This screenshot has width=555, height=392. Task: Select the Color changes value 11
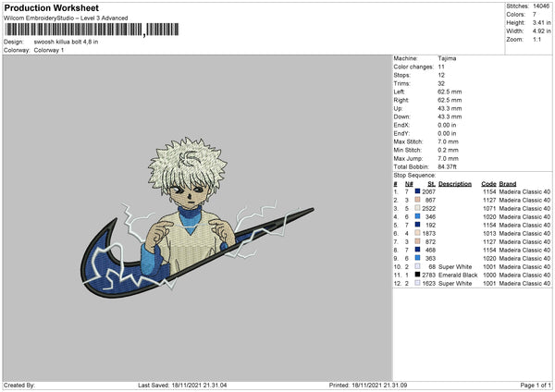pos(441,67)
